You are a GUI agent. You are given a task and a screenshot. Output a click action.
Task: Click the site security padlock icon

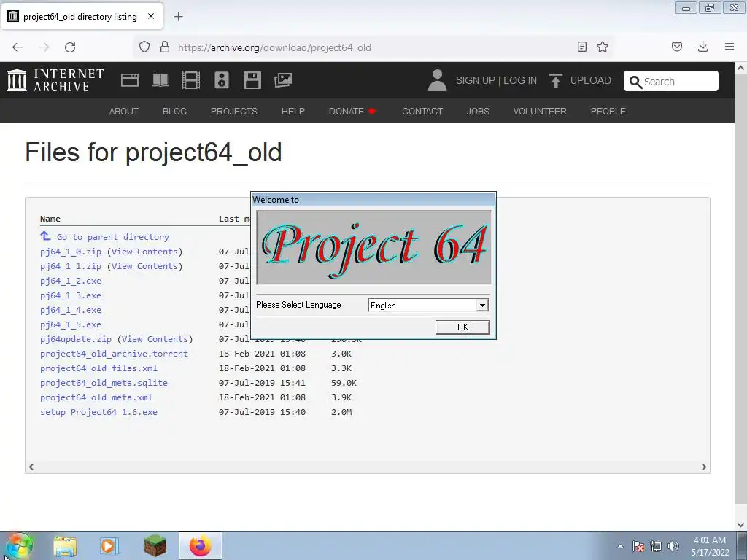click(165, 47)
